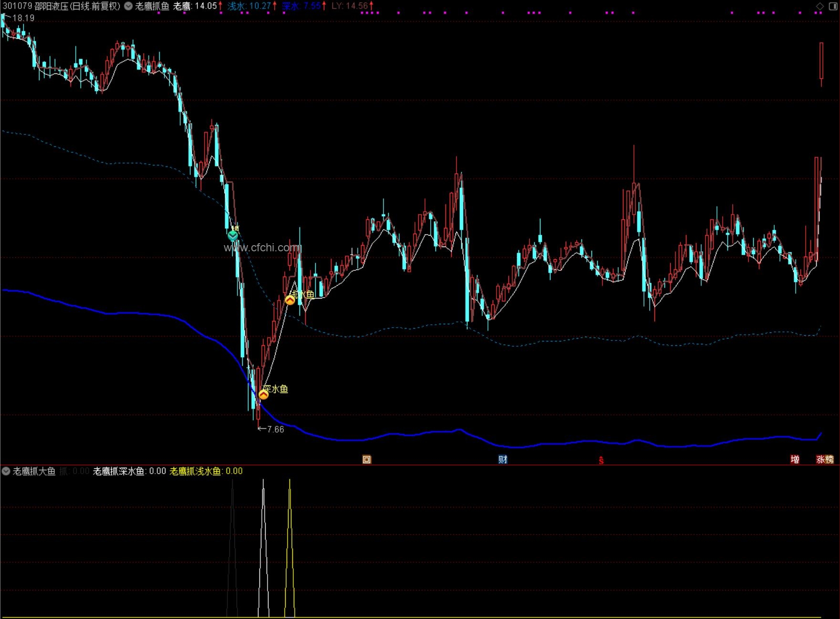Click the 老鹰抓浅水鱼: 0.00 value
The image size is (840, 619).
(206, 471)
